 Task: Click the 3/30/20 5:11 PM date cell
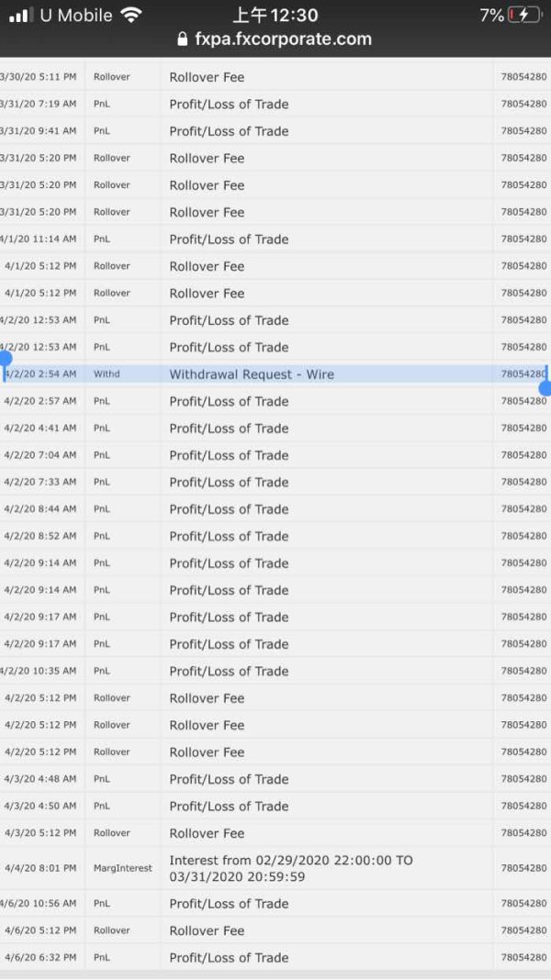pyautogui.click(x=39, y=77)
